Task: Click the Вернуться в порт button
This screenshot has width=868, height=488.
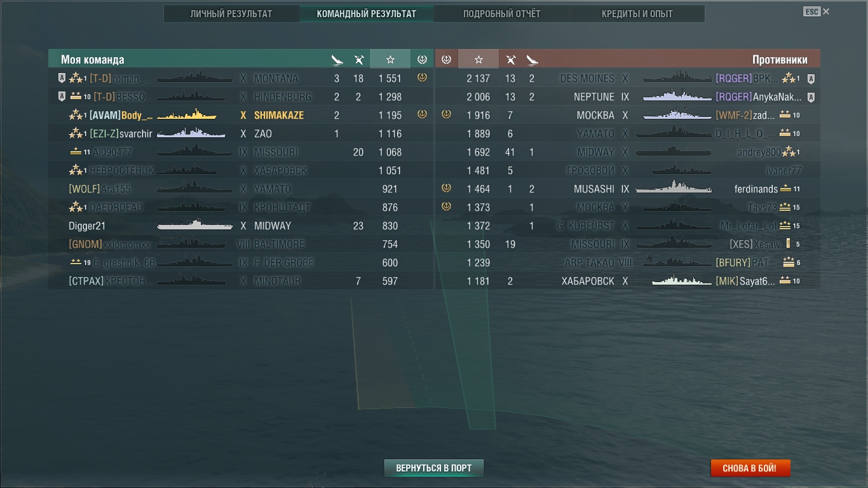Action: tap(434, 468)
